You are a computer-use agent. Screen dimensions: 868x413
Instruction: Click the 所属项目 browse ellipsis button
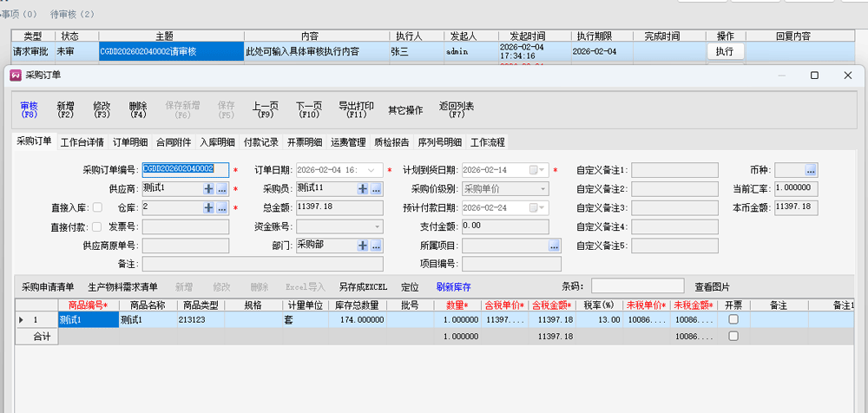[554, 246]
